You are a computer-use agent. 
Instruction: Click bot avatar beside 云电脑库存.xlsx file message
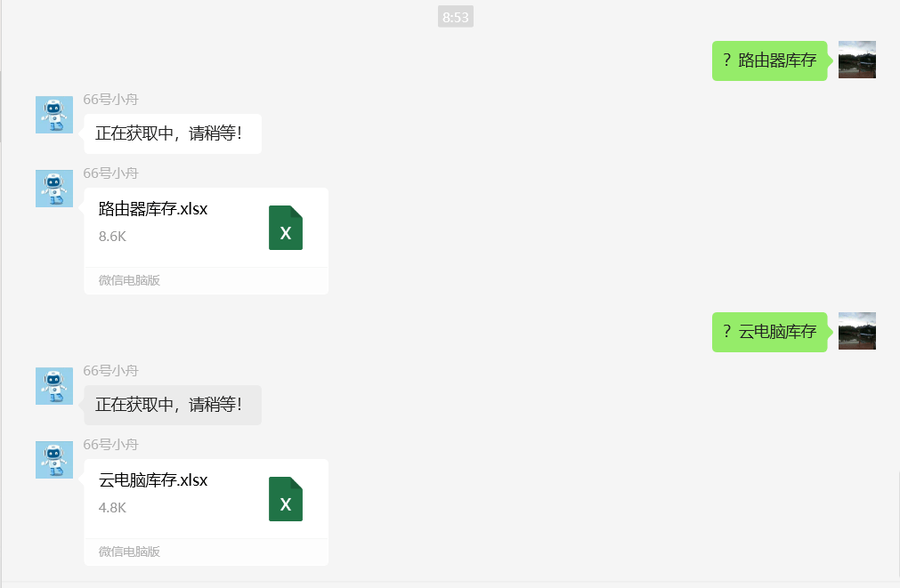tap(54, 460)
